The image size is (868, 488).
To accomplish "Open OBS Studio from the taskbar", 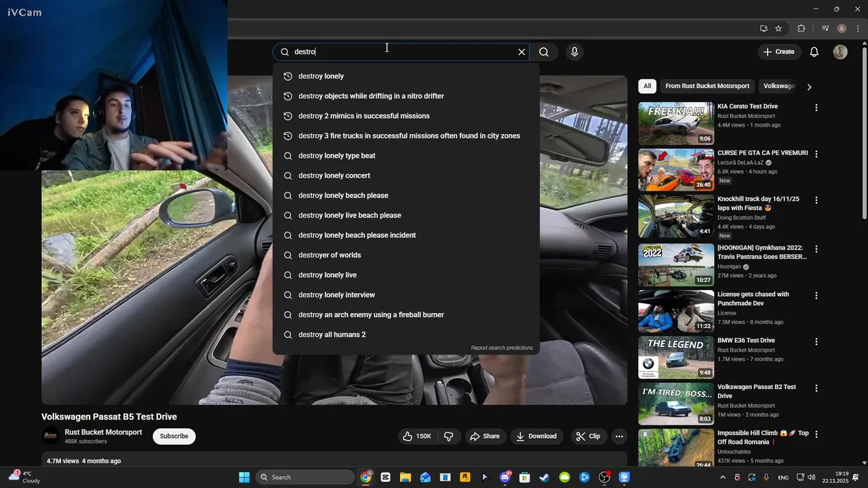I will tap(604, 477).
